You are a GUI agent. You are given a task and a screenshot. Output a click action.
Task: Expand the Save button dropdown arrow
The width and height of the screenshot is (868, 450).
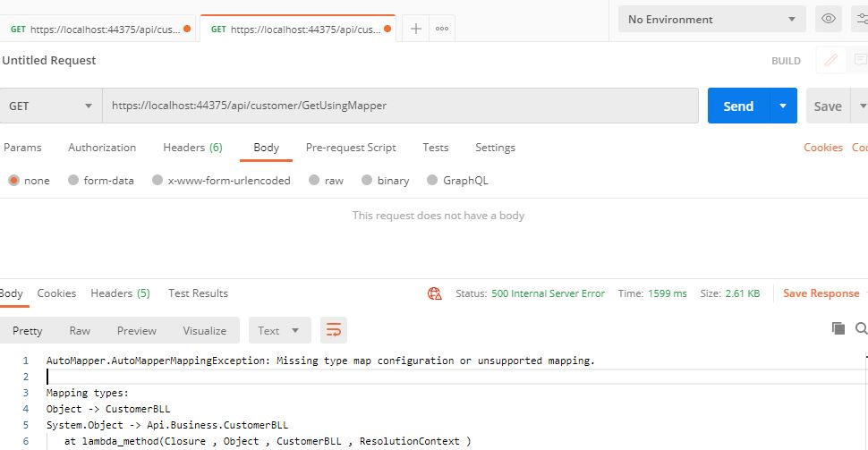click(862, 106)
